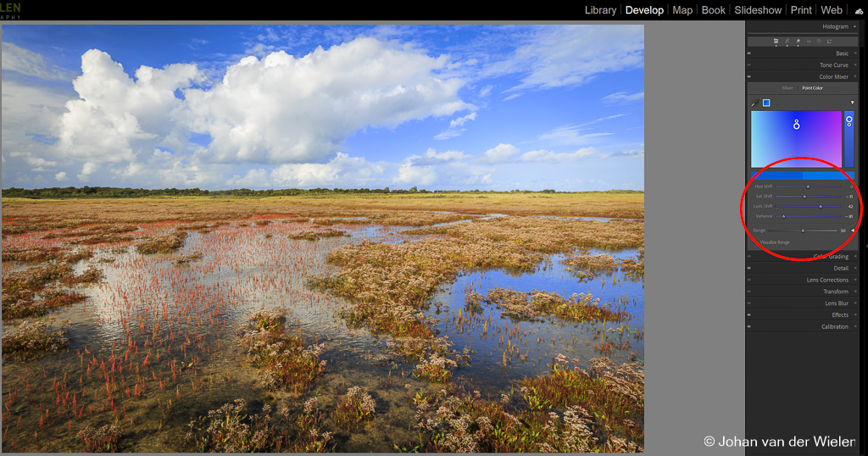The width and height of the screenshot is (868, 456).
Task: Toggle the Basic panel visibility eye
Action: coord(749,53)
